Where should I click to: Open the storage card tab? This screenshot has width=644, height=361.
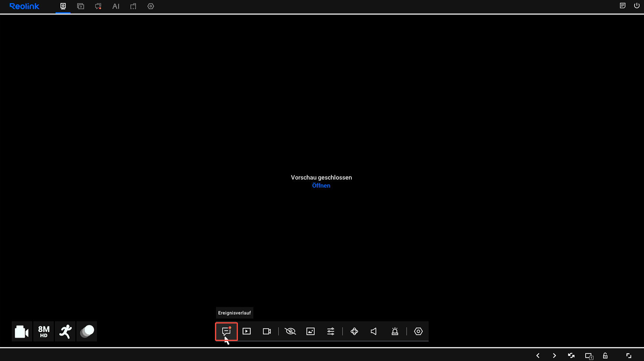point(133,6)
